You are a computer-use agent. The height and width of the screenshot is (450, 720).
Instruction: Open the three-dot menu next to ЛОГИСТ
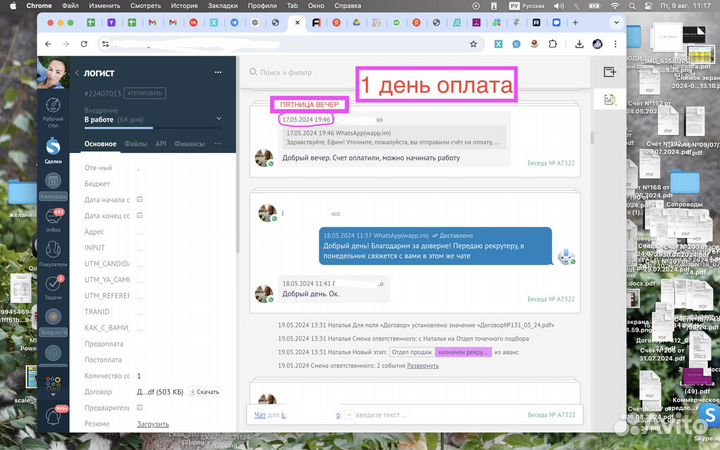(x=218, y=72)
